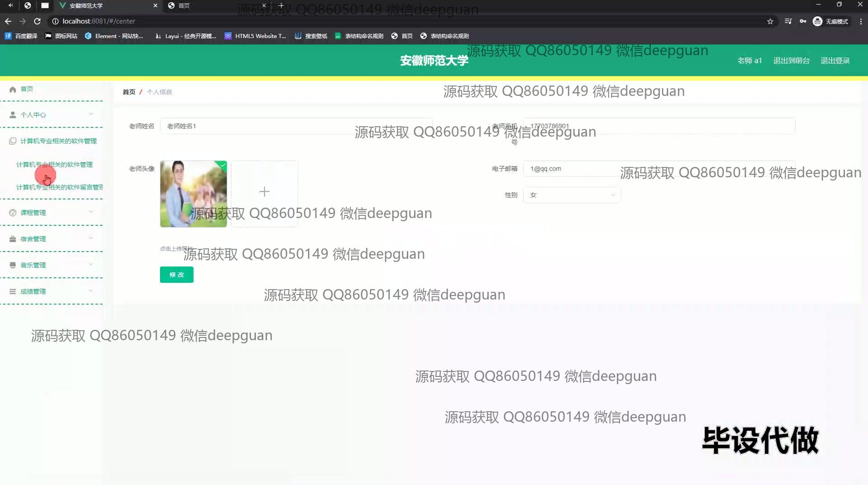Screen dimensions: 868x485
Task: Click 退出登录 to log out
Action: click(x=835, y=61)
